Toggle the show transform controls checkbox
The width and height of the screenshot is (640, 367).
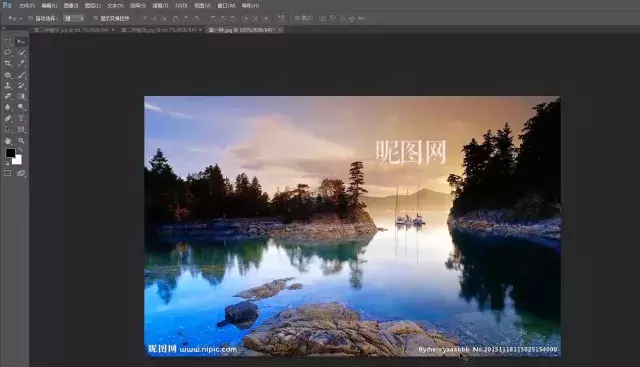pos(95,18)
